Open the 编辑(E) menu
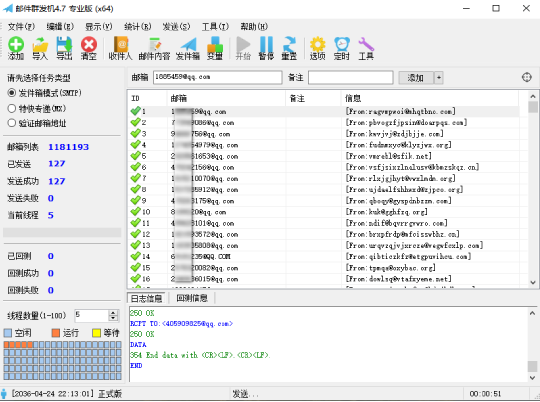 pyautogui.click(x=60, y=27)
